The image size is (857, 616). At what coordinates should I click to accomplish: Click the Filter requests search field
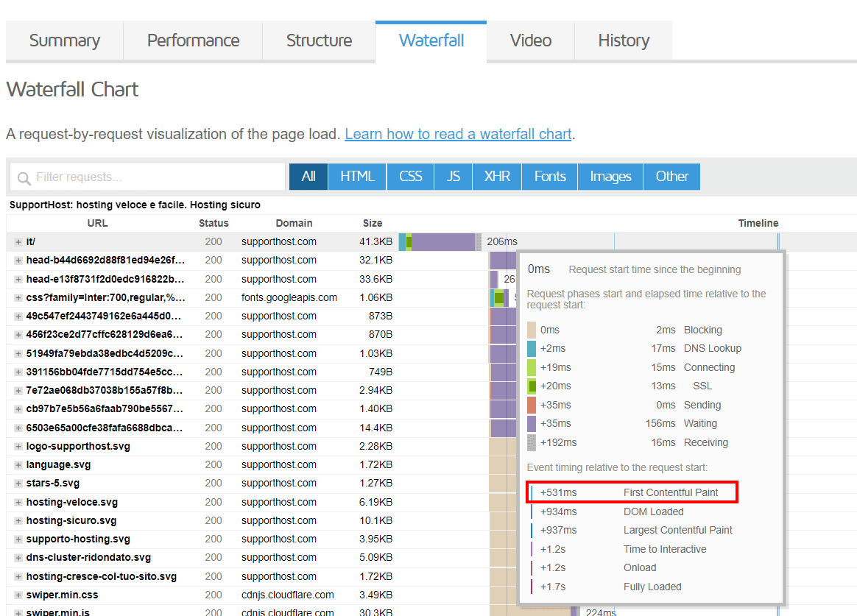(155, 177)
